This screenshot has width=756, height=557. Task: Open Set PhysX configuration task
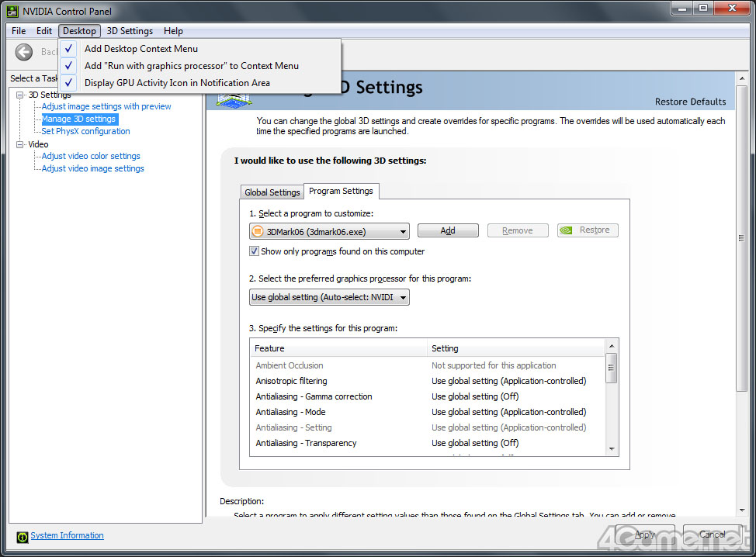(85, 131)
